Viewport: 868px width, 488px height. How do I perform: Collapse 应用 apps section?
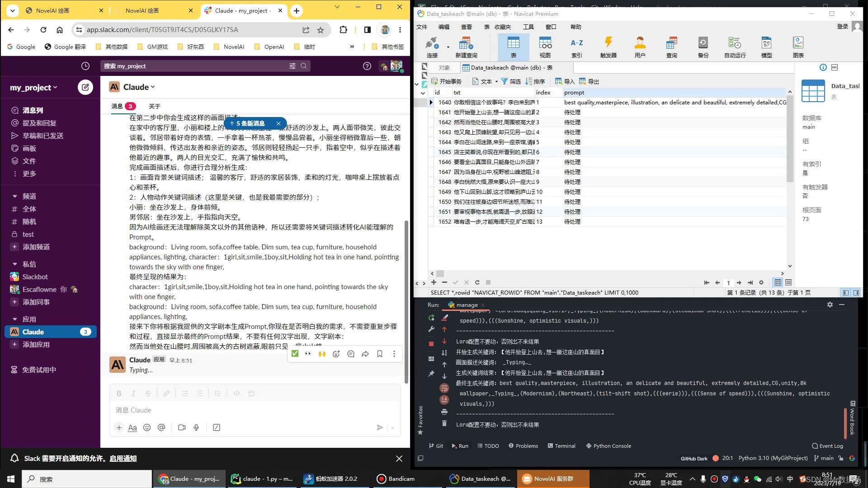14,319
